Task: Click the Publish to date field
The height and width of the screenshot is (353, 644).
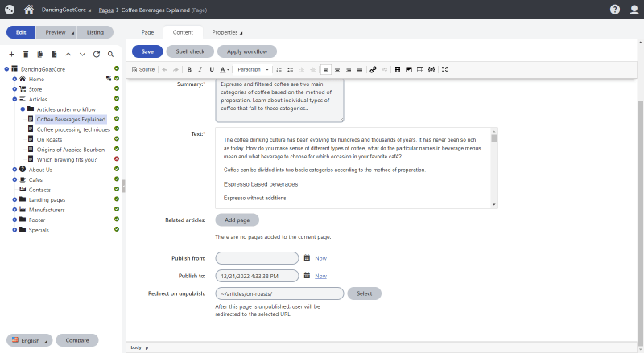Action: click(x=257, y=276)
